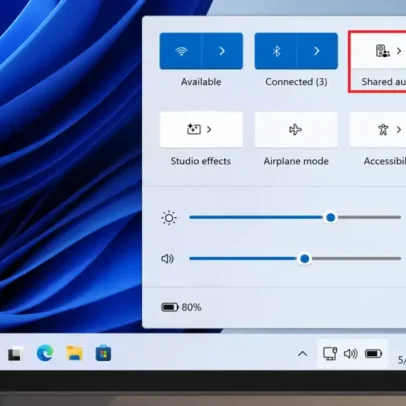406x406 pixels.
Task: Click the brightness slider handle
Action: (331, 218)
